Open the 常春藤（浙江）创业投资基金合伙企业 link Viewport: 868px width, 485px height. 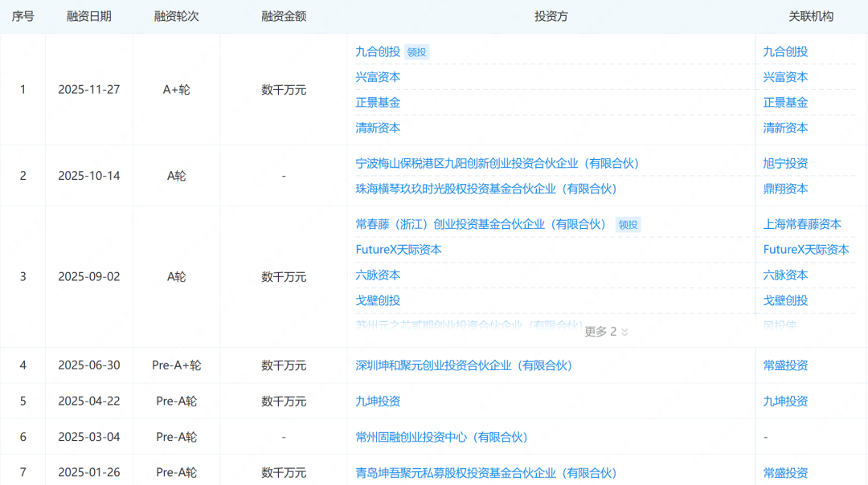point(481,224)
